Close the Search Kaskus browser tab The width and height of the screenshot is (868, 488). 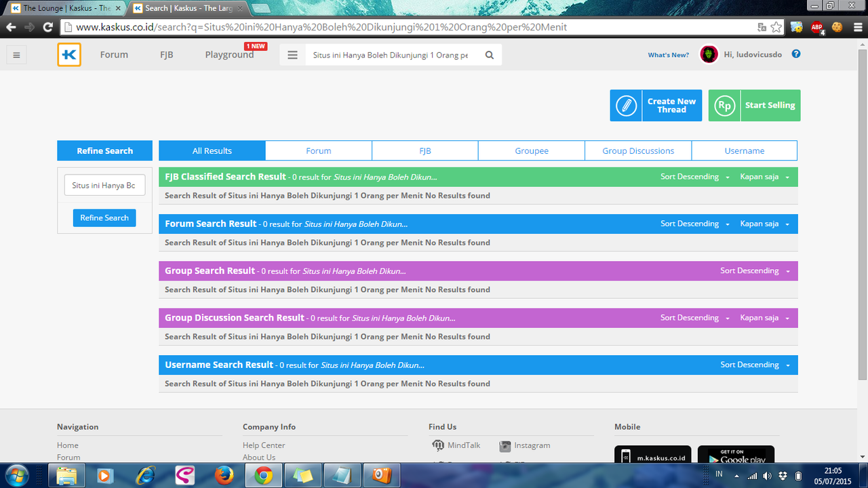click(240, 8)
